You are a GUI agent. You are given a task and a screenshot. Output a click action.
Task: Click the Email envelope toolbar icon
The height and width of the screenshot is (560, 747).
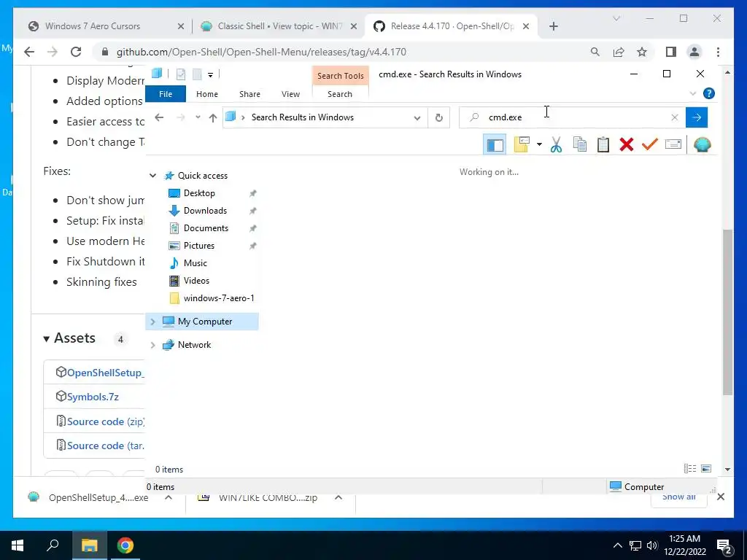[x=673, y=144]
